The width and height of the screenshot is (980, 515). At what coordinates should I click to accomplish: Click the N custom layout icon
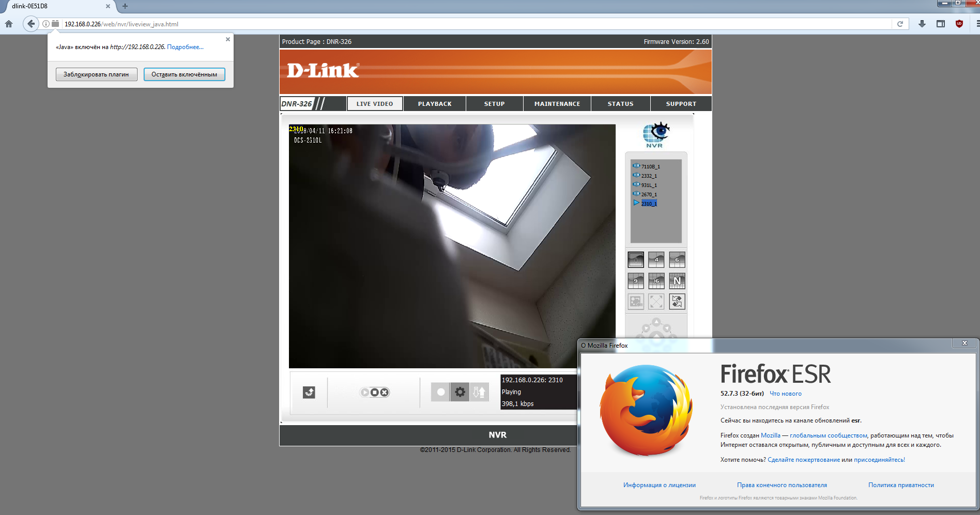click(677, 280)
